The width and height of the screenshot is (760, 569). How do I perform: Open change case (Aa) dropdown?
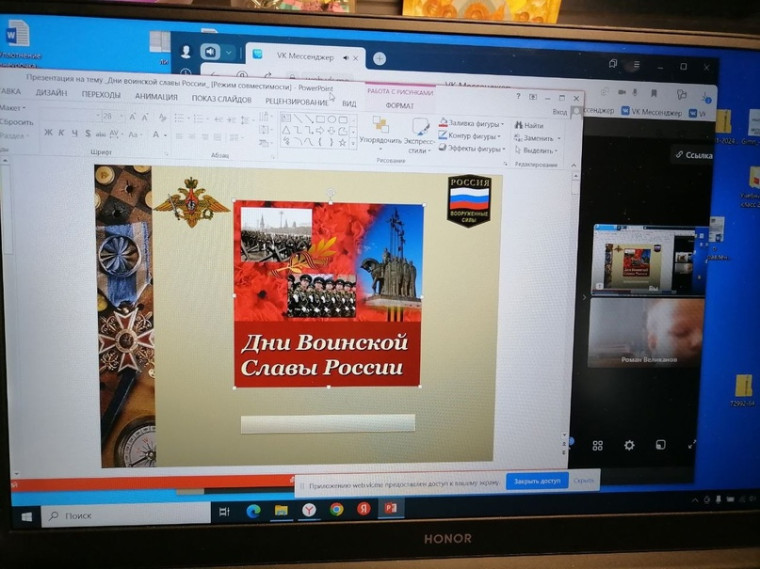click(135, 134)
